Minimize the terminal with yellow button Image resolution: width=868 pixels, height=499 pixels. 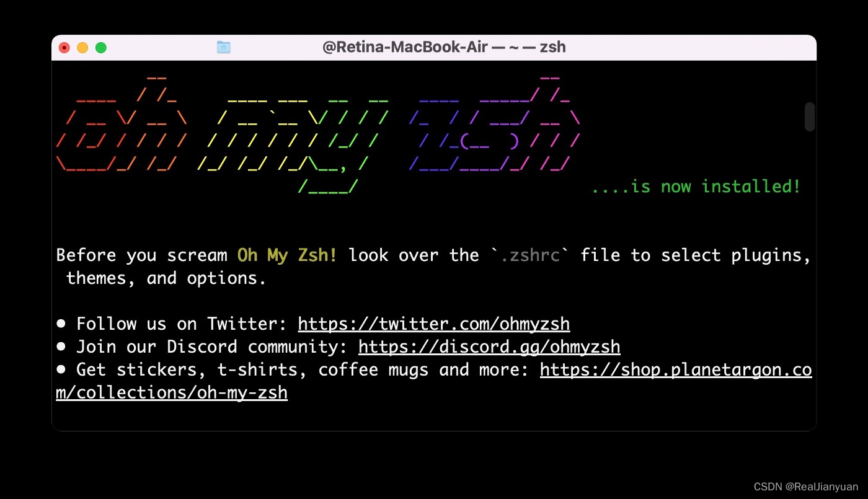pyautogui.click(x=82, y=48)
